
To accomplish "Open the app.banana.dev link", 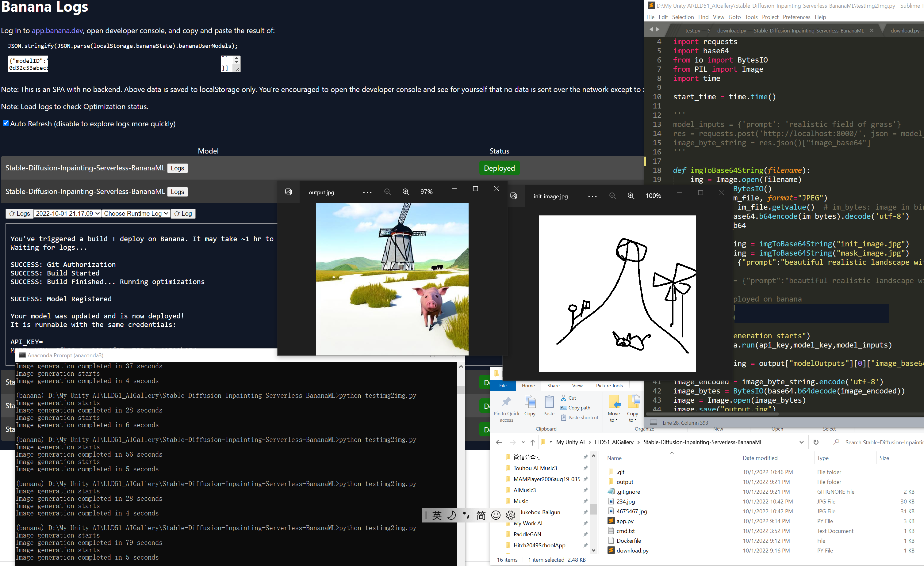I will 57,31.
